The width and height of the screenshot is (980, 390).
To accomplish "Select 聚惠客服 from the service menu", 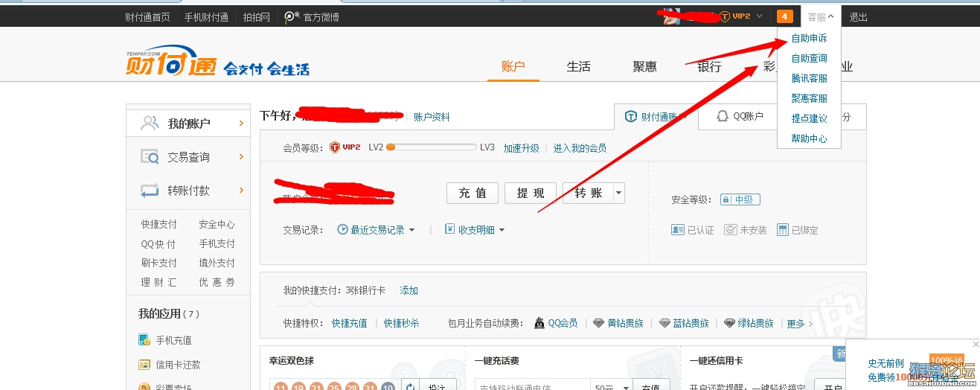I will pos(809,98).
